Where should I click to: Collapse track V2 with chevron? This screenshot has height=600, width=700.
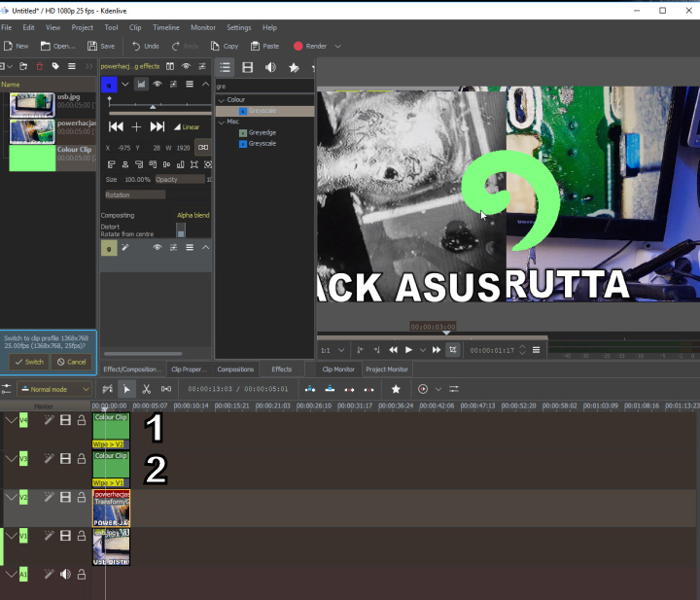12,497
